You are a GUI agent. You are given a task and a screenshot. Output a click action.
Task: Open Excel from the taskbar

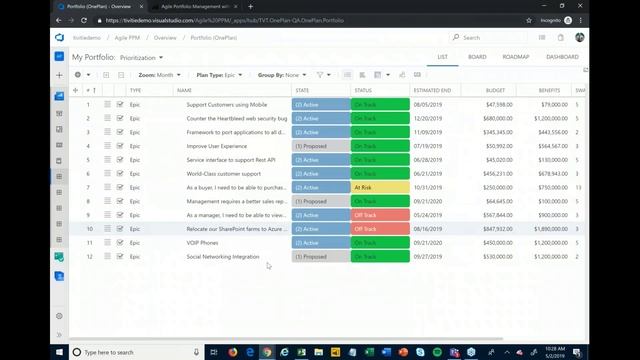point(369,352)
